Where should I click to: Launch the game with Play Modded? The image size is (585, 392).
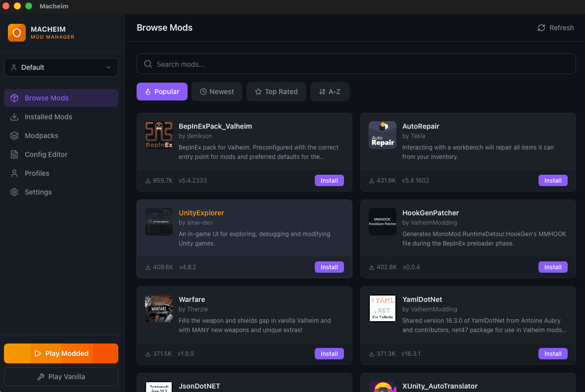point(61,353)
